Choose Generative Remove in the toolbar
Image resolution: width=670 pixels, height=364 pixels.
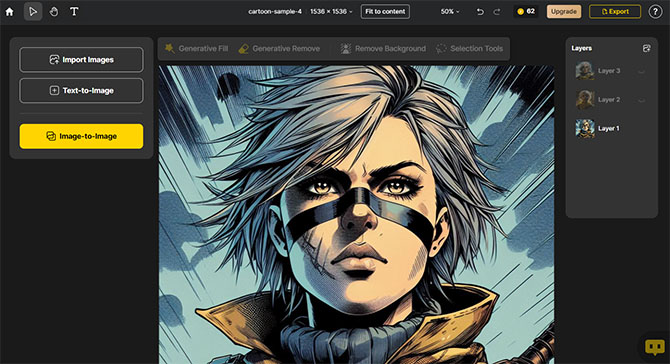coord(279,49)
